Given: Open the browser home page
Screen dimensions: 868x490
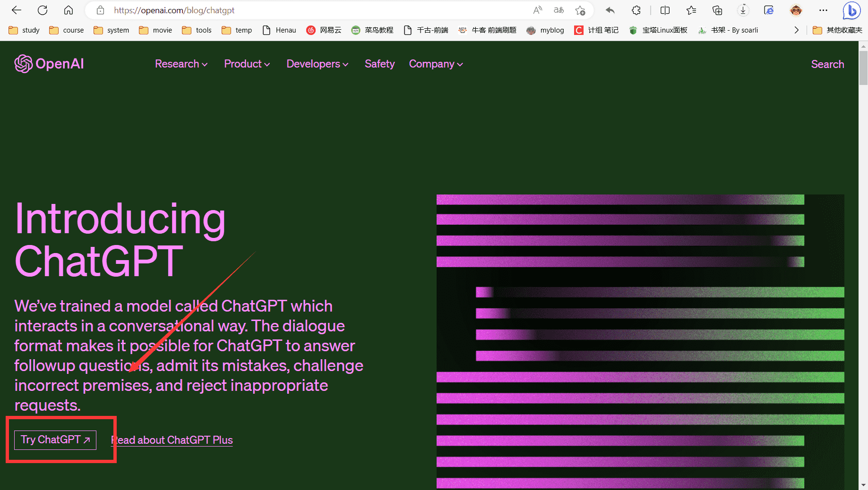Looking at the screenshot, I should (x=69, y=10).
